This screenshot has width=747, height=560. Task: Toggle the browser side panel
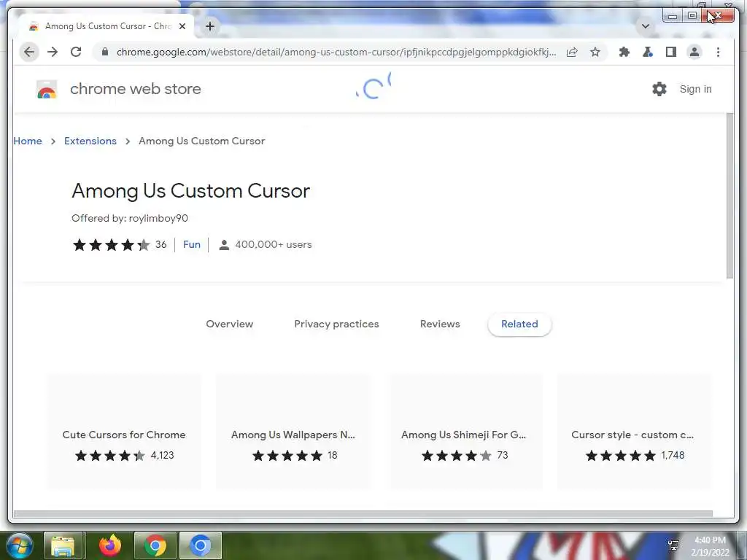671,52
